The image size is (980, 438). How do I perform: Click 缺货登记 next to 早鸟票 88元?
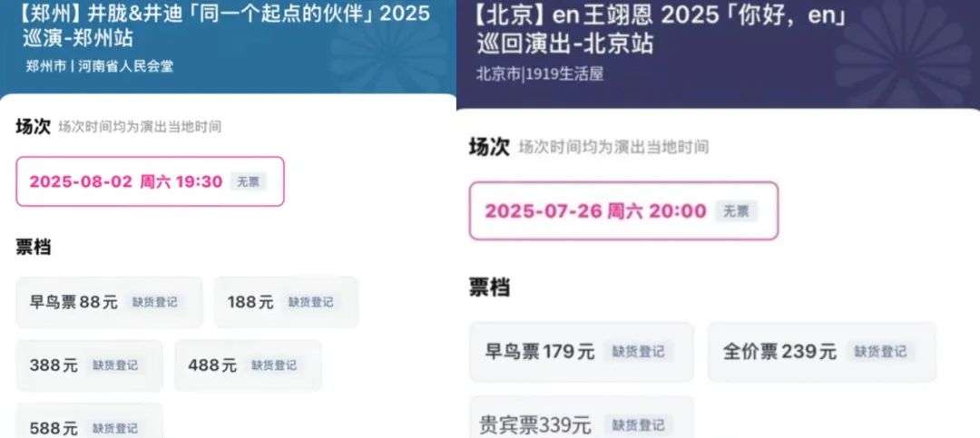point(155,303)
